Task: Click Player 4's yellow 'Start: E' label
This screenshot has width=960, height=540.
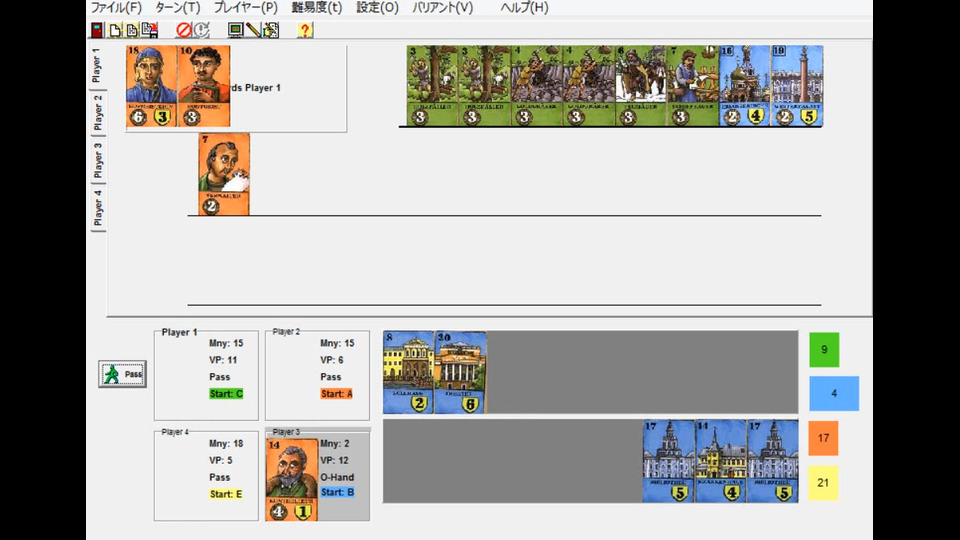Action: (226, 494)
